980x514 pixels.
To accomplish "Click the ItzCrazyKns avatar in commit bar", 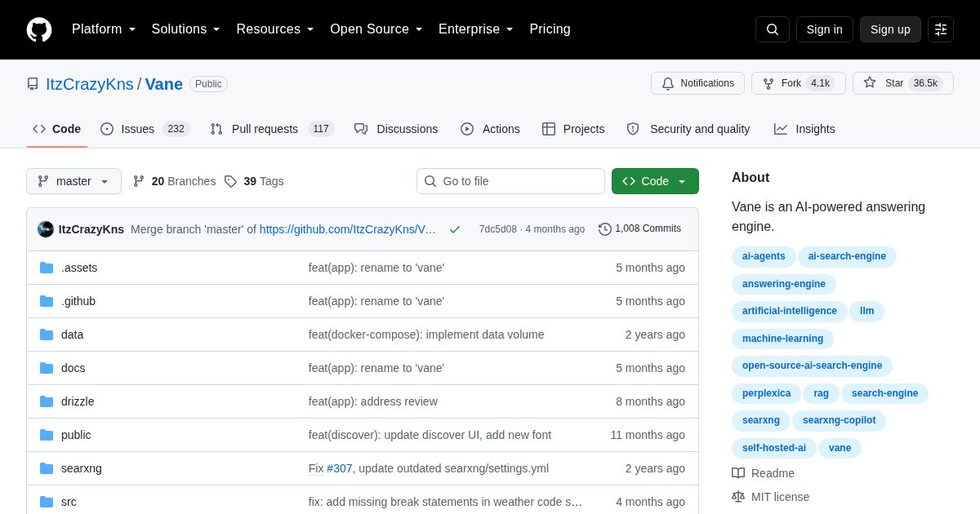I will tap(46, 229).
